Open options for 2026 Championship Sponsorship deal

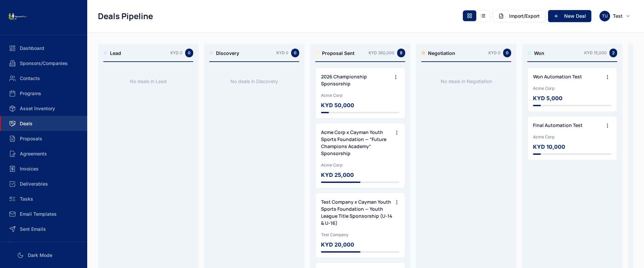(x=396, y=77)
